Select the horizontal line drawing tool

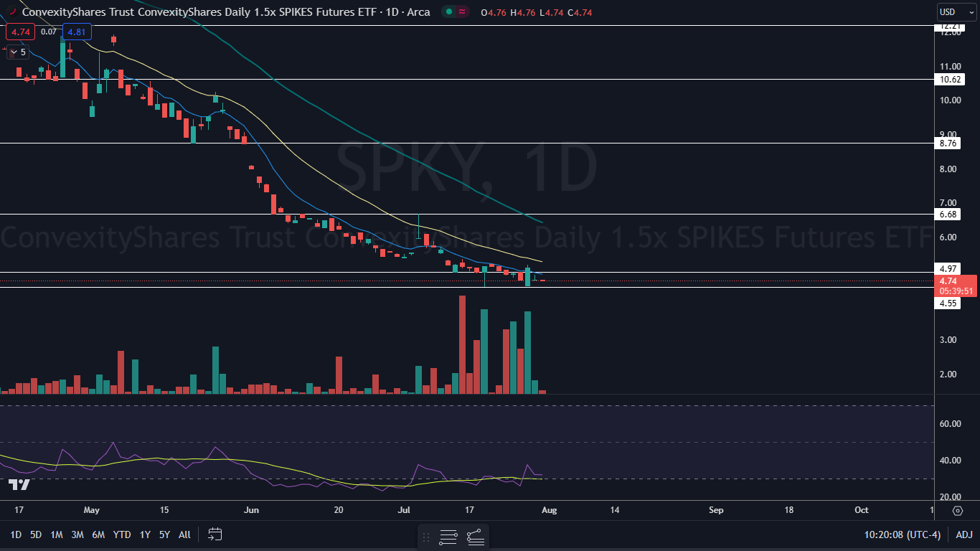click(x=448, y=537)
